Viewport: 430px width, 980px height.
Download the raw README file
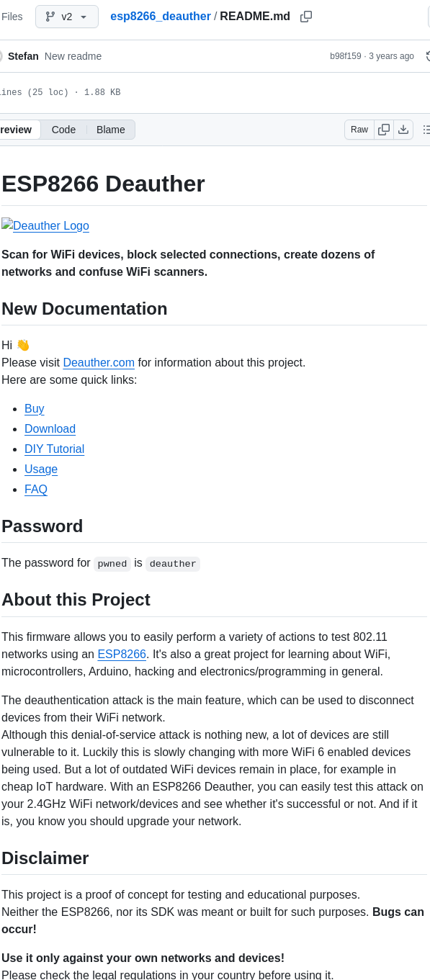(403, 130)
